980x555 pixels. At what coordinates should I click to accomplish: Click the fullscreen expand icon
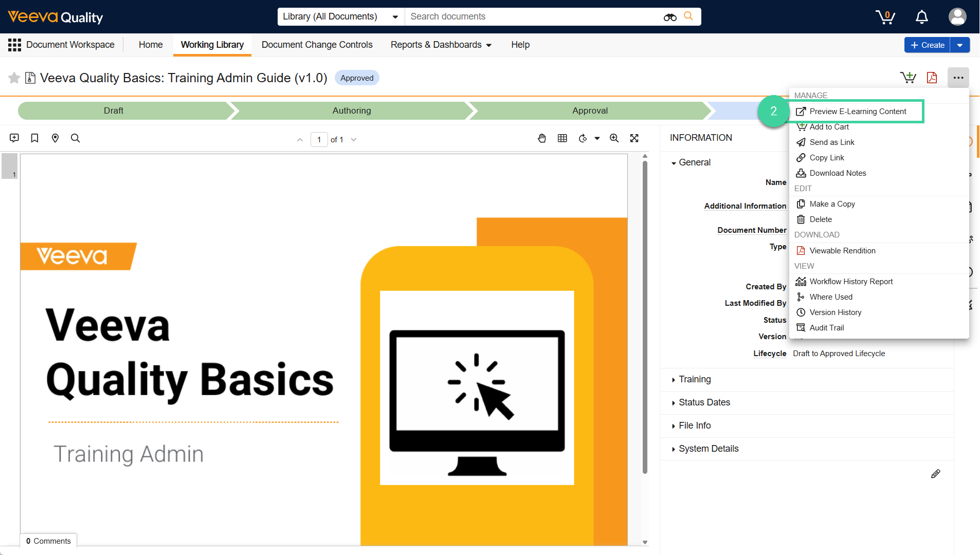pyautogui.click(x=634, y=138)
